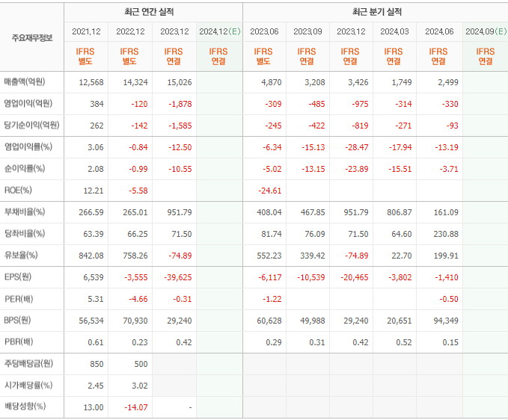This screenshot has height=420, width=508.
Task: Click the 2024.09(E) estimate column header
Action: 486,31
